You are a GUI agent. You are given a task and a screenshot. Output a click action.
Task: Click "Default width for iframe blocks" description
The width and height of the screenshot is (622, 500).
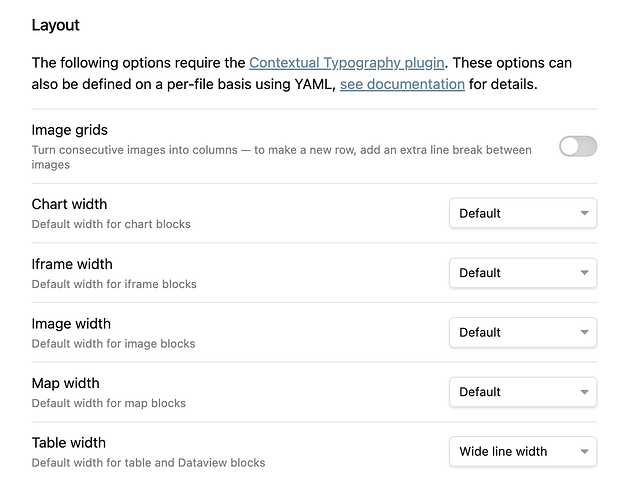(114, 284)
